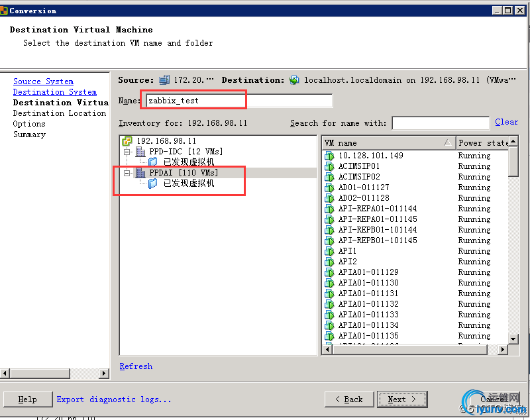Image resolution: width=530 pixels, height=420 pixels.
Task: Click the steps pane horizontal scrollbar thumb
Action: point(40,374)
